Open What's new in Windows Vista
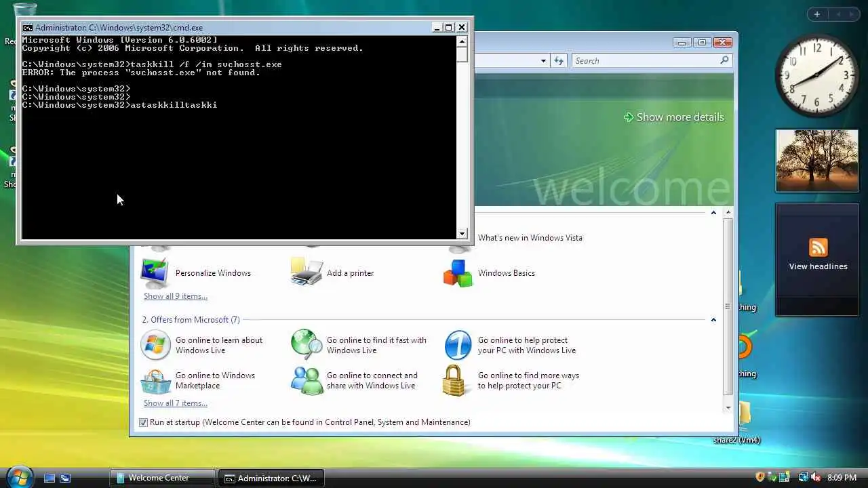Screen dimensions: 868x488 tap(530, 238)
